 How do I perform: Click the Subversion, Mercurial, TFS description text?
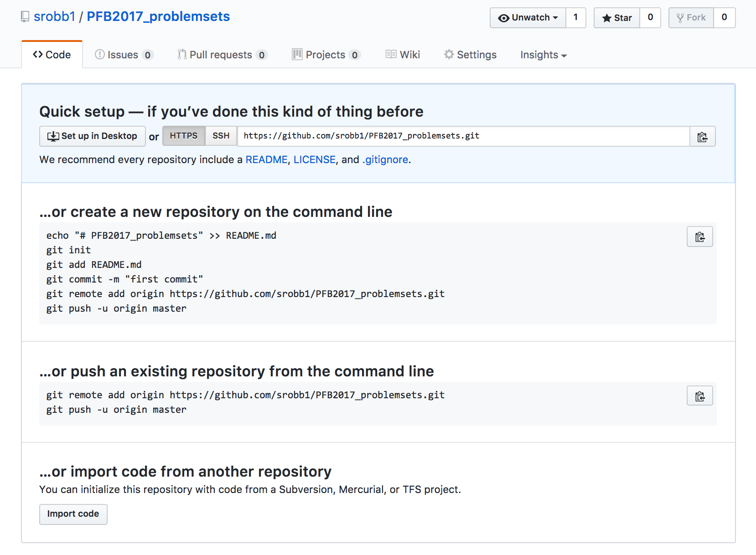point(250,489)
